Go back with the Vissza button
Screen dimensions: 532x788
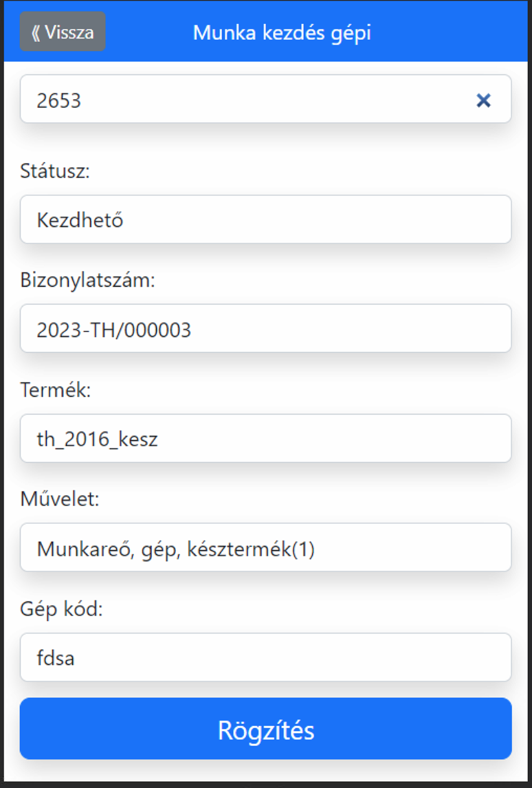(x=63, y=32)
